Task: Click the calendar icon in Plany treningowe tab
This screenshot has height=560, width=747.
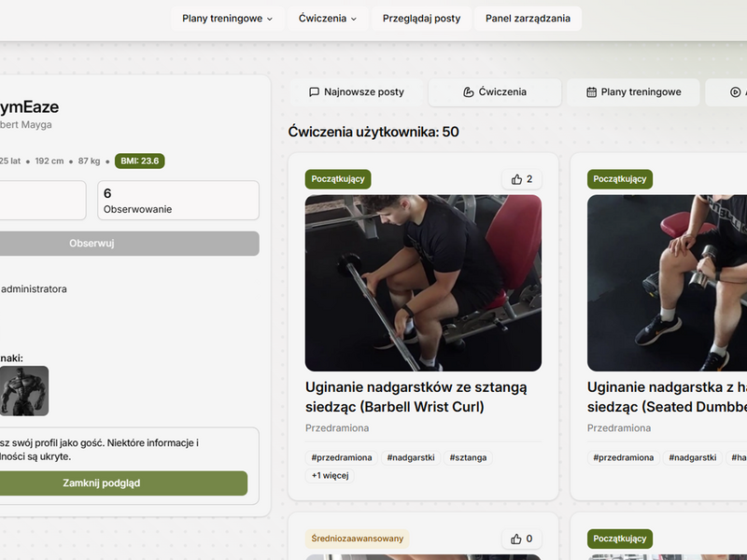Action: (x=591, y=92)
